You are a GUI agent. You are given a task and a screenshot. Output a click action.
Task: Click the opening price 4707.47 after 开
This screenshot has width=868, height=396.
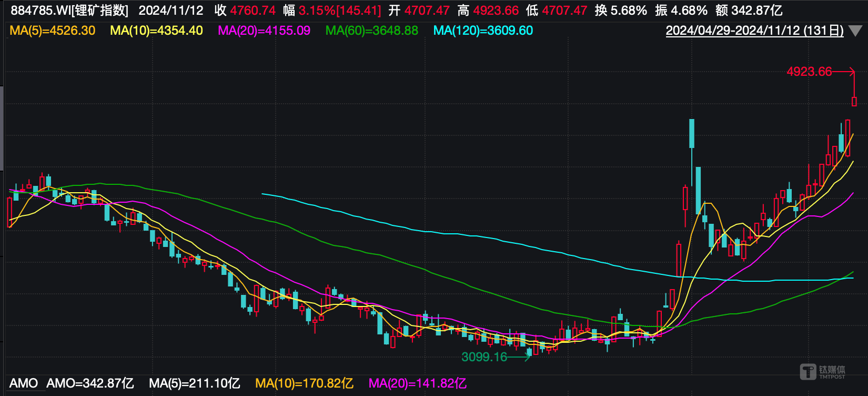click(427, 11)
